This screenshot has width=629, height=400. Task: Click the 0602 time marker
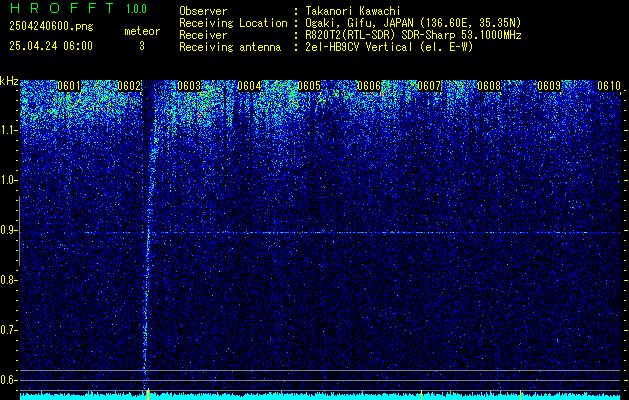[129, 86]
